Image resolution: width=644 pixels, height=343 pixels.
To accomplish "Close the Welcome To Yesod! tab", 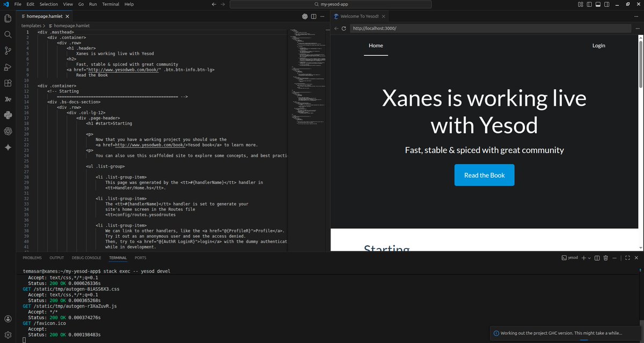I will tap(383, 17).
